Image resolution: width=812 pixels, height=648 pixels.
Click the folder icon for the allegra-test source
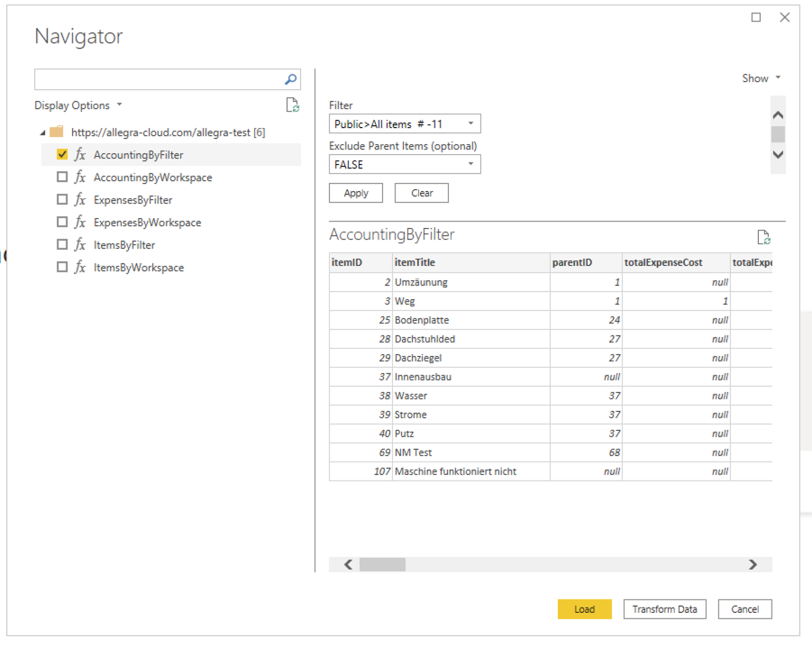pos(57,131)
